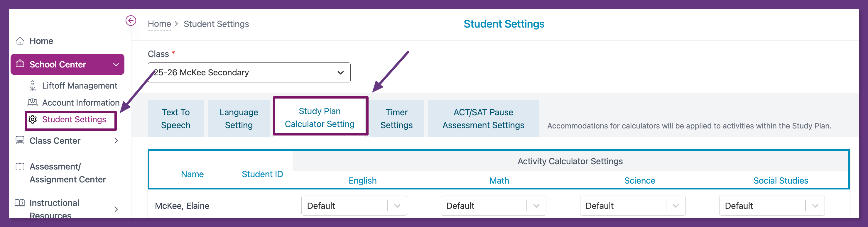Click the Liftoff Management rocket icon
The width and height of the screenshot is (868, 227).
coord(33,86)
